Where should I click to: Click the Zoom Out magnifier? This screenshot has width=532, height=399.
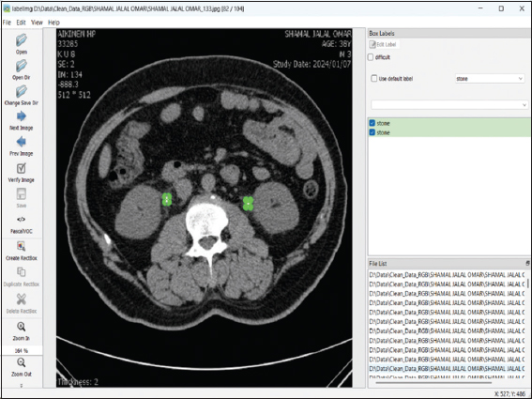tap(21, 362)
